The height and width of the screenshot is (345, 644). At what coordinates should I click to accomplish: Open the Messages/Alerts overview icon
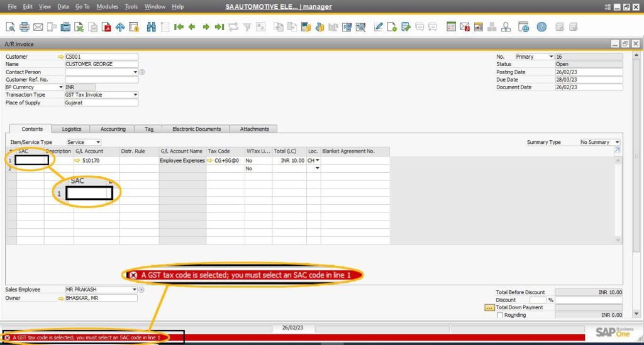click(x=465, y=27)
